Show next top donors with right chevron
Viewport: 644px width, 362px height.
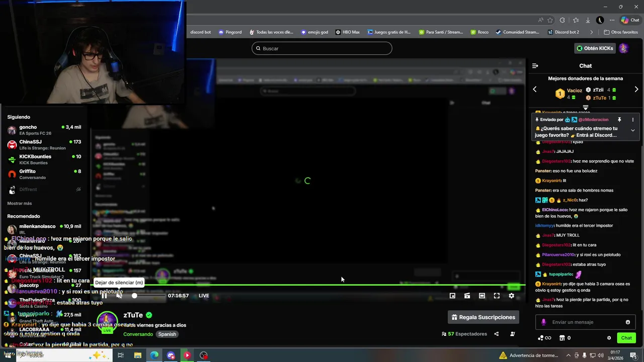click(x=636, y=89)
